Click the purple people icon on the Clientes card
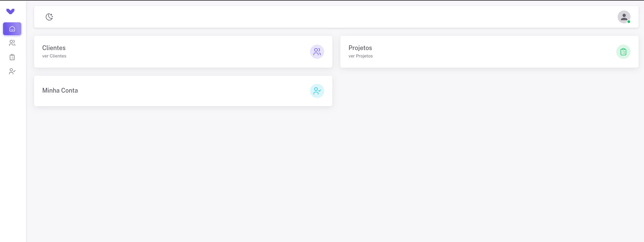 [317, 52]
